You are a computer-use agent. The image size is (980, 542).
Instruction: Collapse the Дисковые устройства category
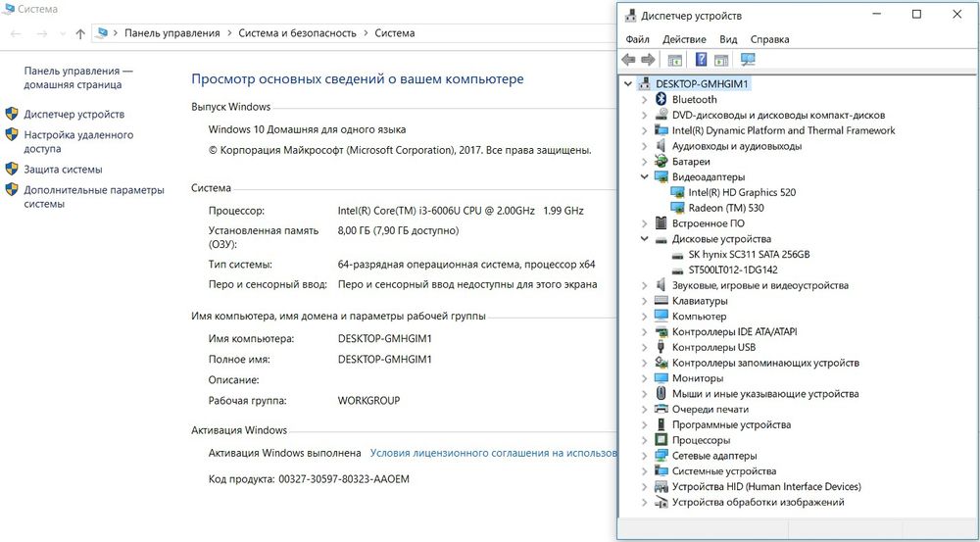tap(645, 239)
